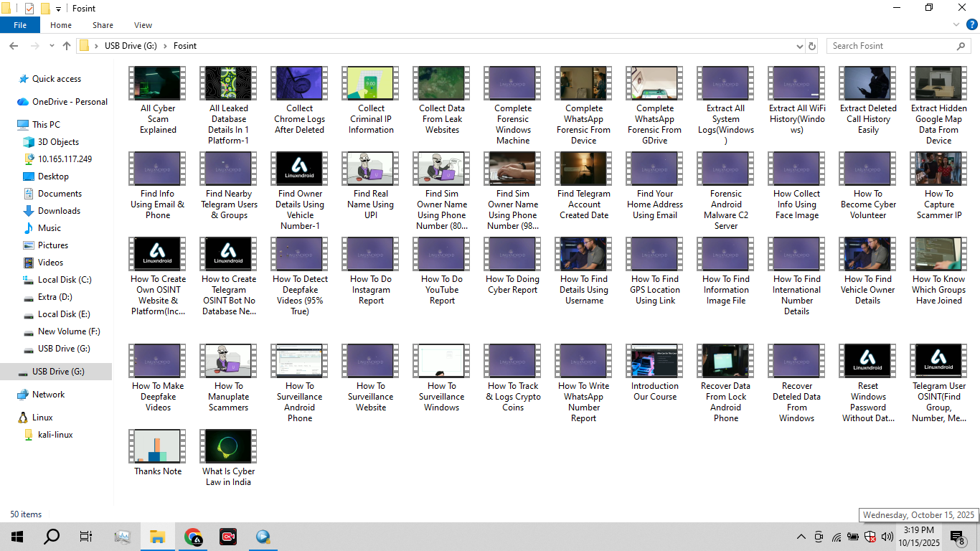Open Task View in the taskbar
The width and height of the screenshot is (980, 551).
tap(86, 537)
